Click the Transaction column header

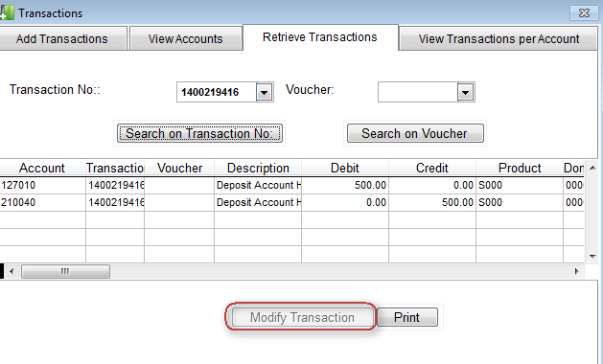pyautogui.click(x=115, y=168)
